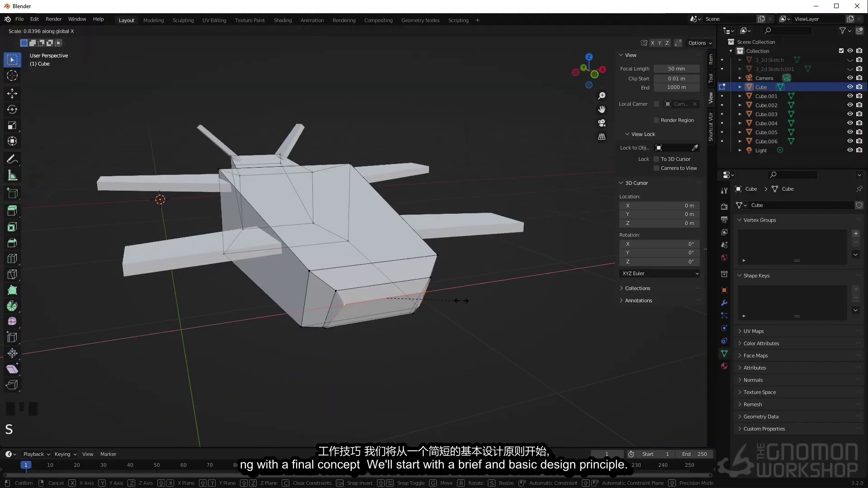The image size is (868, 488).
Task: Toggle visibility of Cube.001 object
Action: click(851, 96)
